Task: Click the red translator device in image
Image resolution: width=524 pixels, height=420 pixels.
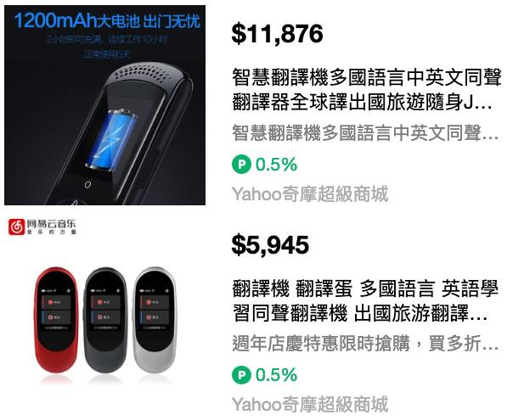Action: (x=57, y=319)
